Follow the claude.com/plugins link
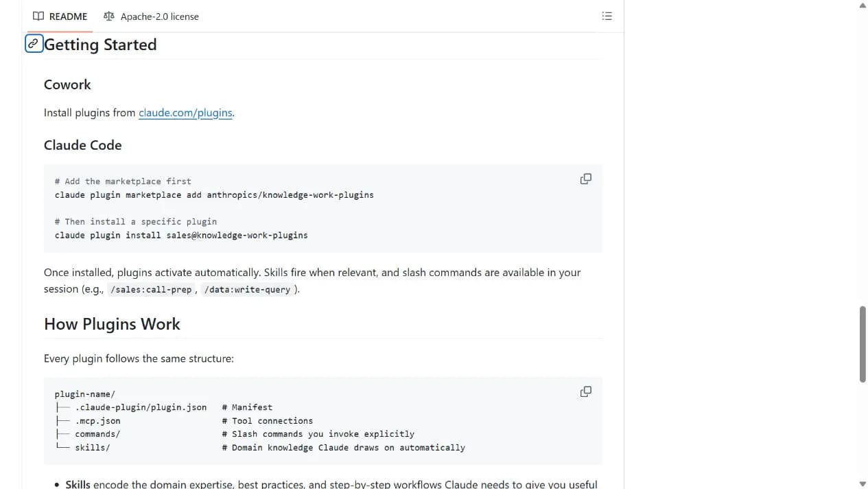 [x=185, y=113]
